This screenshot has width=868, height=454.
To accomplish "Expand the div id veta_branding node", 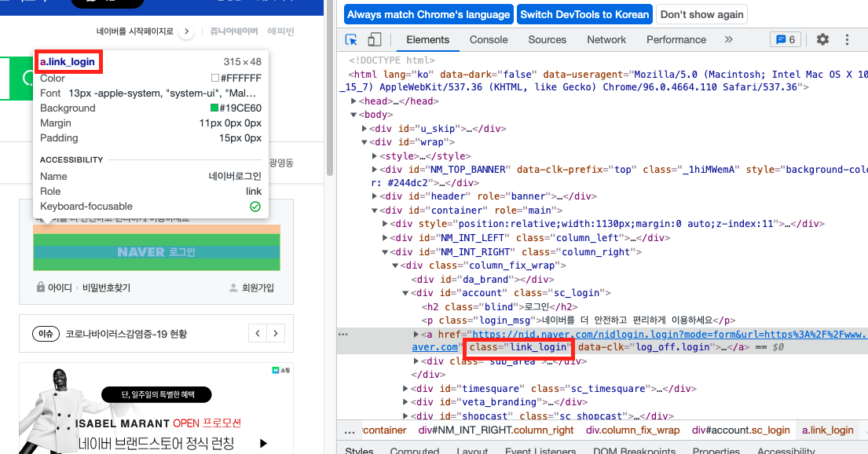I will (x=406, y=402).
